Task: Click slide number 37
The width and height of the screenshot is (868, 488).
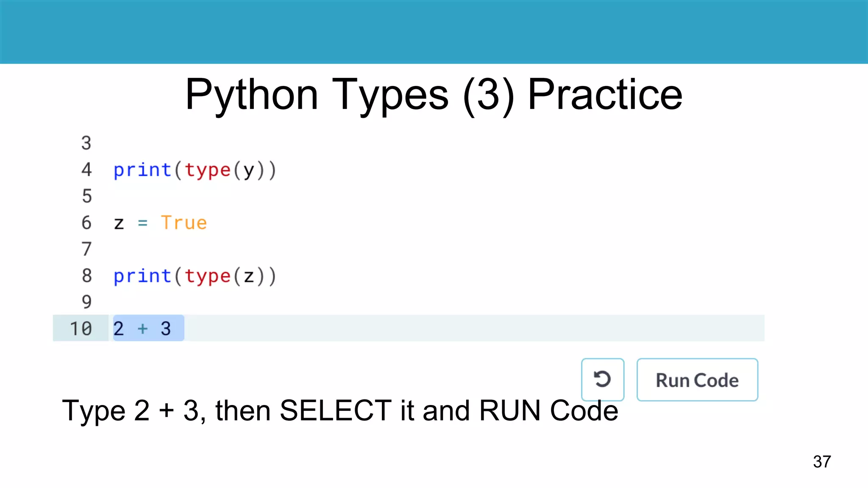Action: tap(822, 461)
